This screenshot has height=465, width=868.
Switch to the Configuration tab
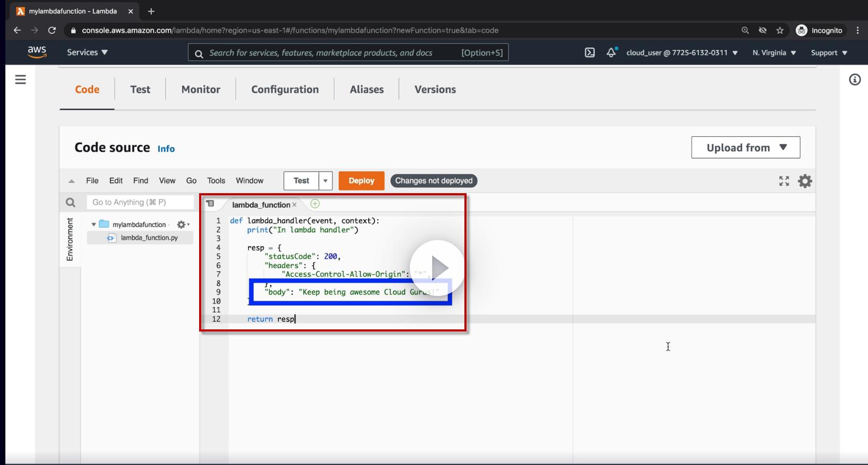[285, 89]
